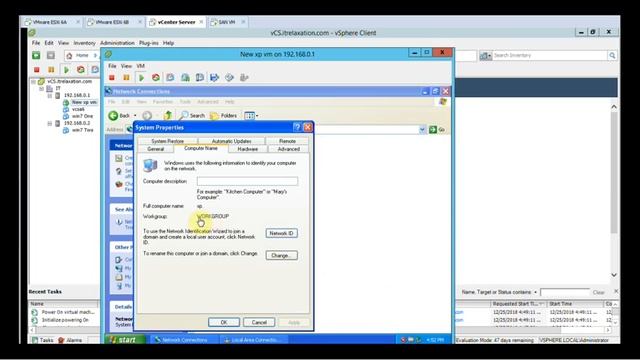Click Folders in Network Connections toolbar
Image resolution: width=640 pixels, height=360 pixels.
[x=223, y=116]
